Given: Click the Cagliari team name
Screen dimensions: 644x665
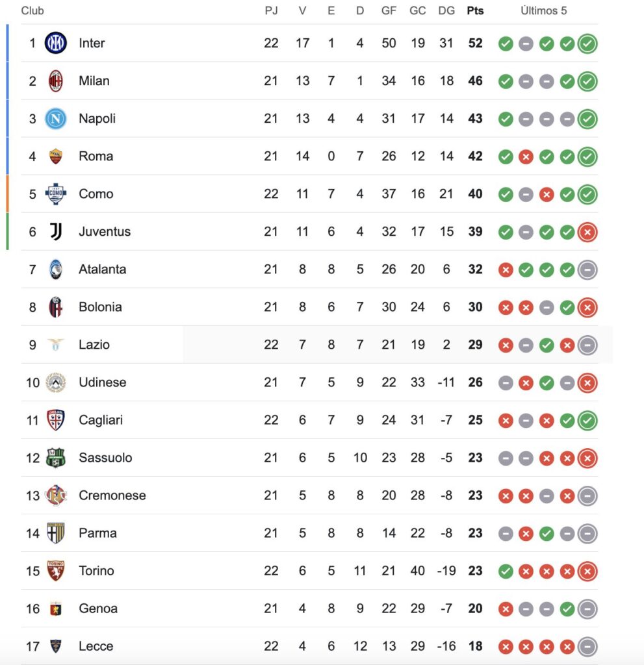Looking at the screenshot, I should [101, 420].
